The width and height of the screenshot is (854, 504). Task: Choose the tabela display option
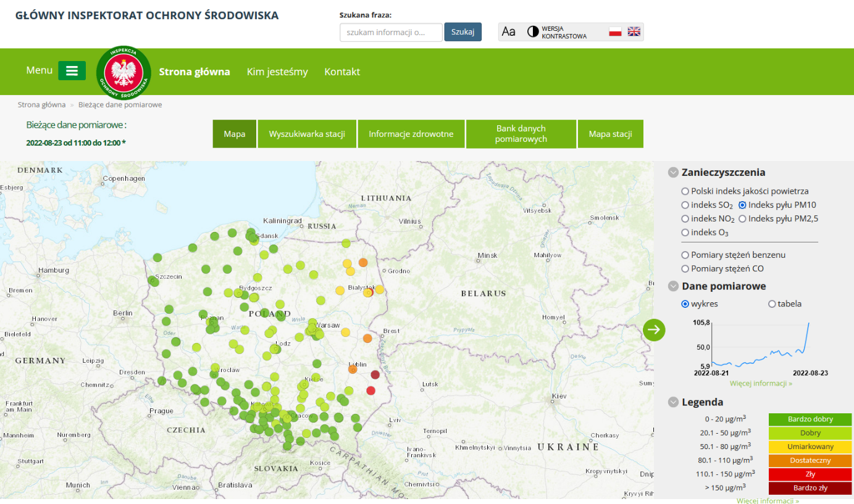pos(772,304)
